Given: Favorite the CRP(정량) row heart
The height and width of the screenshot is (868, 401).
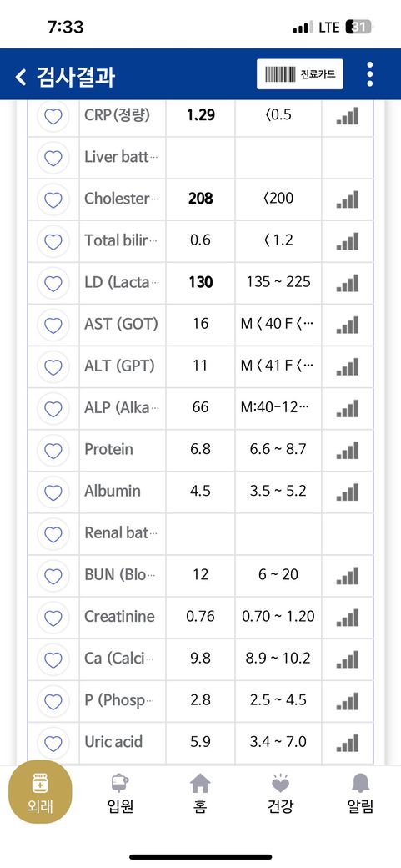Looking at the screenshot, I should tap(53, 116).
